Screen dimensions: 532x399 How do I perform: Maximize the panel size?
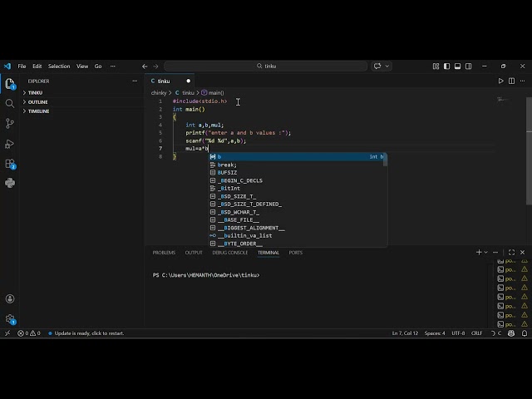coord(512,253)
